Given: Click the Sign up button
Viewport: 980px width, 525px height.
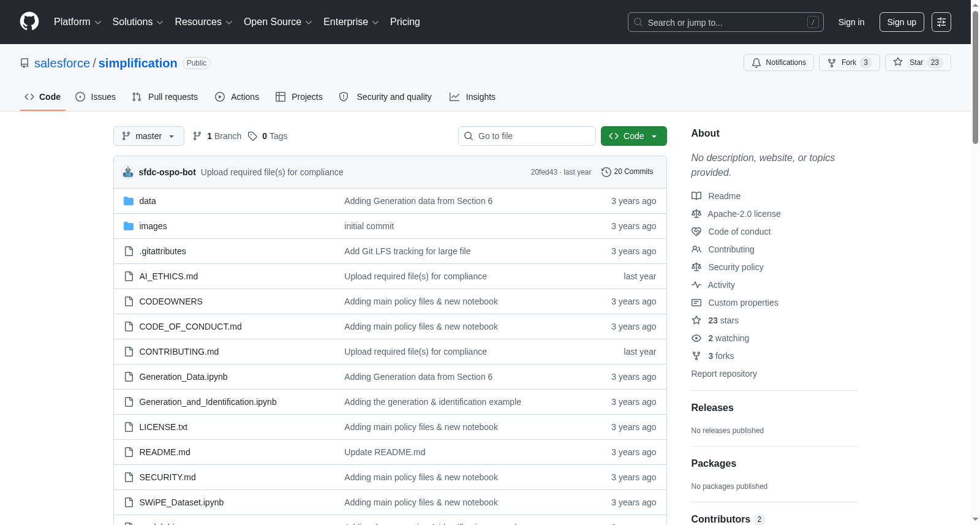Looking at the screenshot, I should click(902, 22).
